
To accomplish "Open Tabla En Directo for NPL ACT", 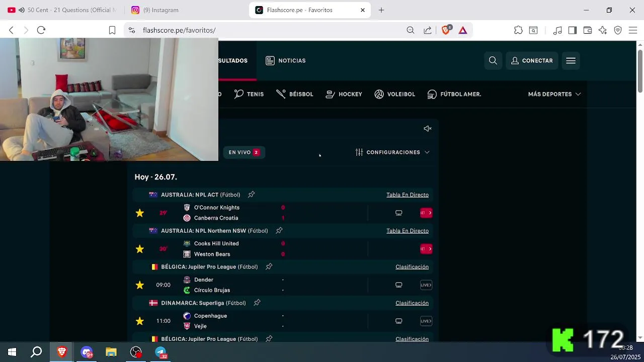I will click(x=408, y=195).
